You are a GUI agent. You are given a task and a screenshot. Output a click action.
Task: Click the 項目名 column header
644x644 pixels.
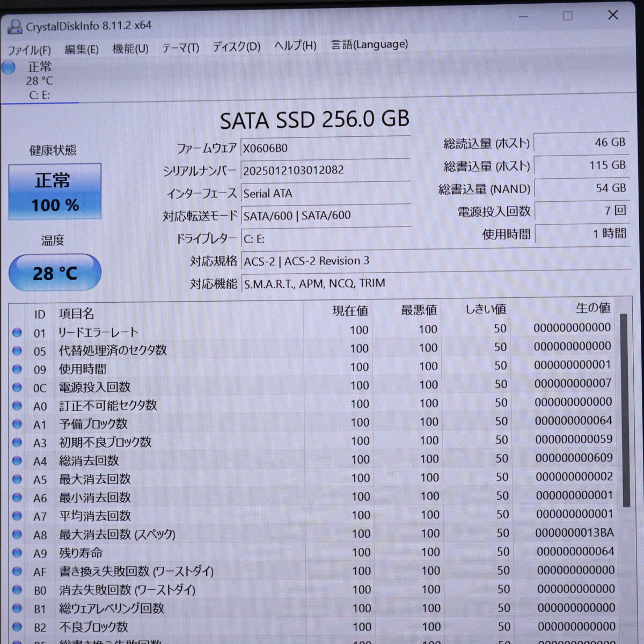pyautogui.click(x=77, y=313)
